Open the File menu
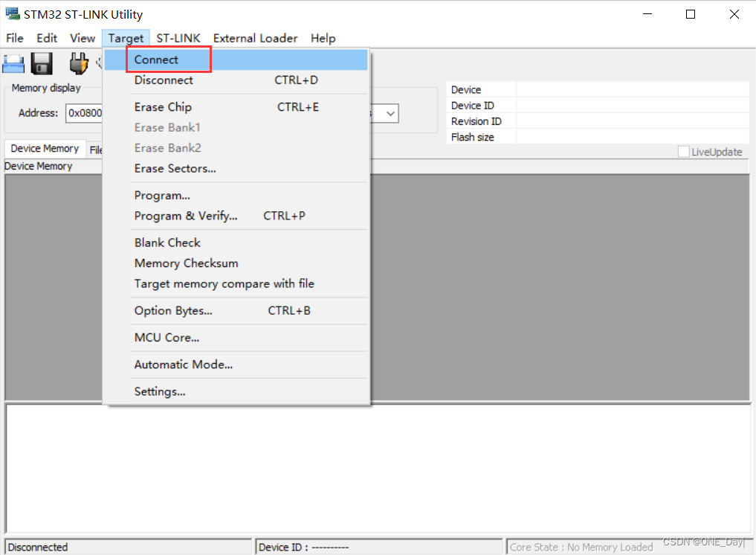The image size is (756, 555). [14, 38]
